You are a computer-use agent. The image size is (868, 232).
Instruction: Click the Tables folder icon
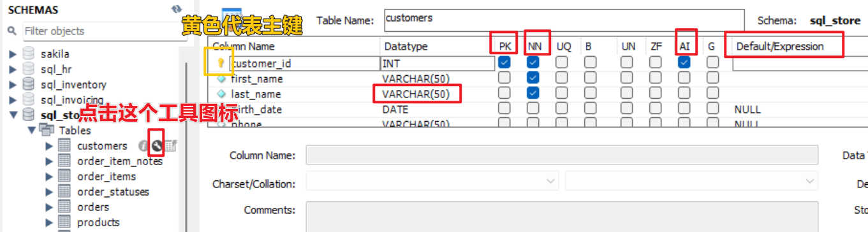pyautogui.click(x=47, y=130)
